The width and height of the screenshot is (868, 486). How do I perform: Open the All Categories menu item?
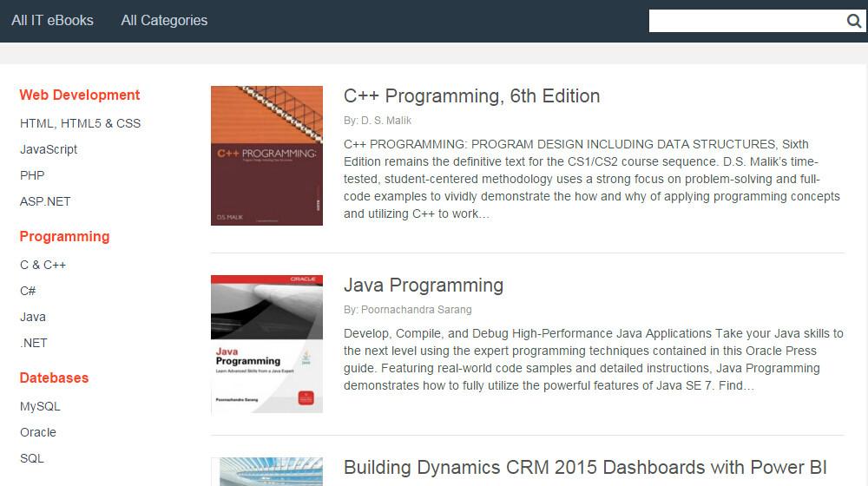tap(164, 20)
